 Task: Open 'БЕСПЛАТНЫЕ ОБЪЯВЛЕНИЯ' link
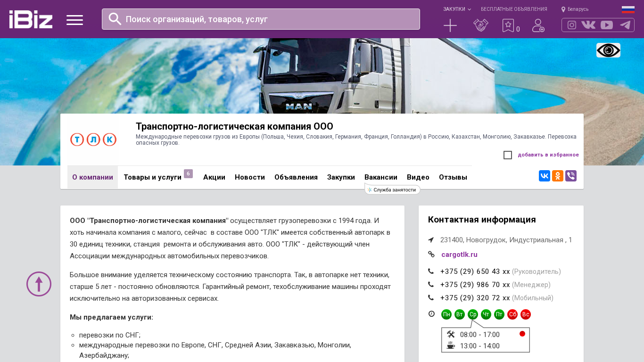(514, 9)
